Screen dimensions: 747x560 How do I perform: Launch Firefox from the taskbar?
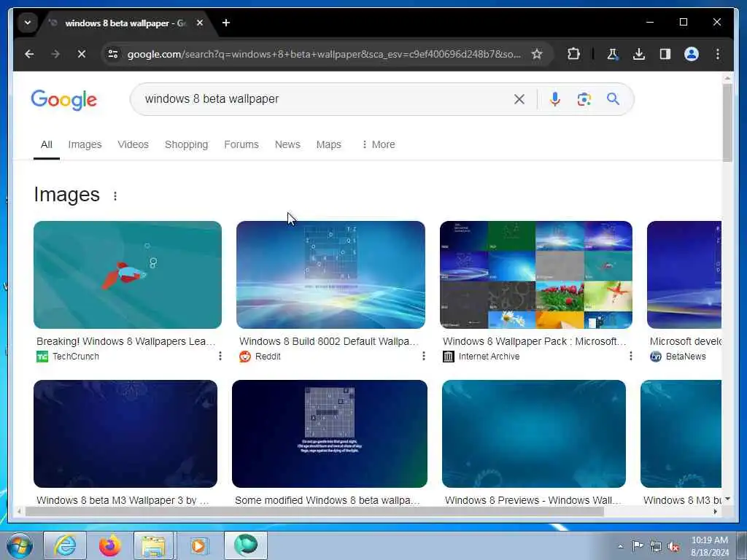point(109,545)
